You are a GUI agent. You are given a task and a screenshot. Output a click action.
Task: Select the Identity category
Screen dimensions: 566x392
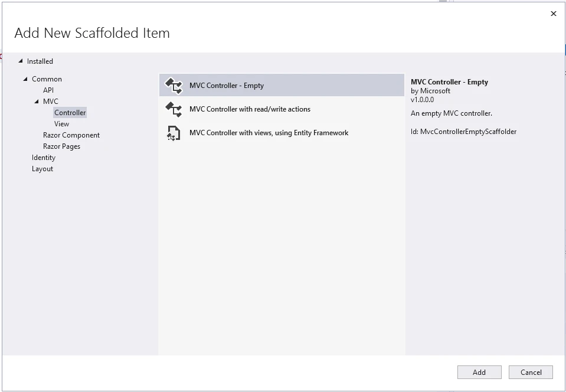click(x=44, y=158)
